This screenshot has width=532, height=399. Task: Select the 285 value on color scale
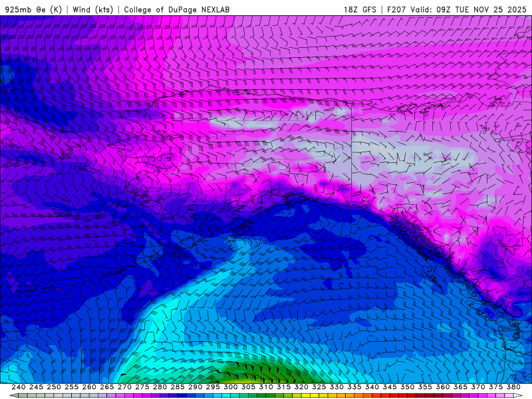[x=178, y=387]
